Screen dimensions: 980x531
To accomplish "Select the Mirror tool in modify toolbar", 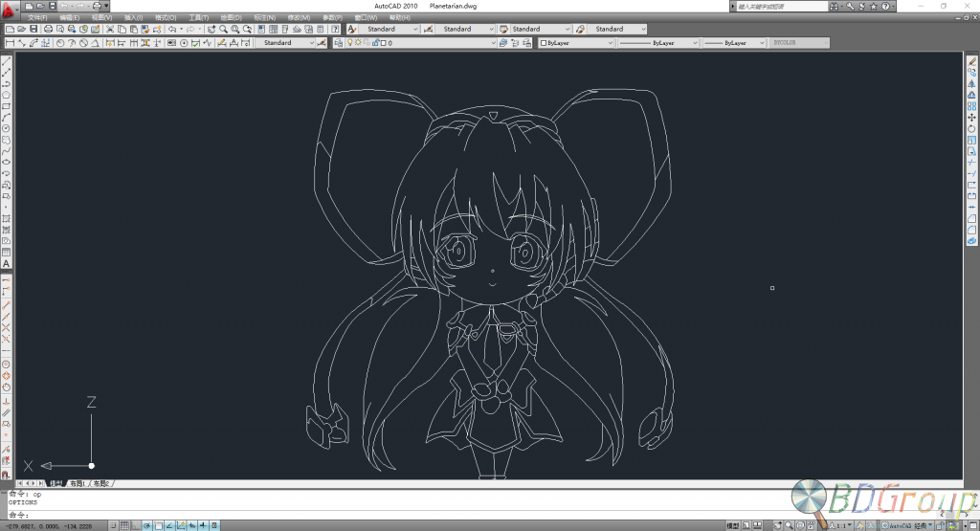I will pyautogui.click(x=972, y=83).
